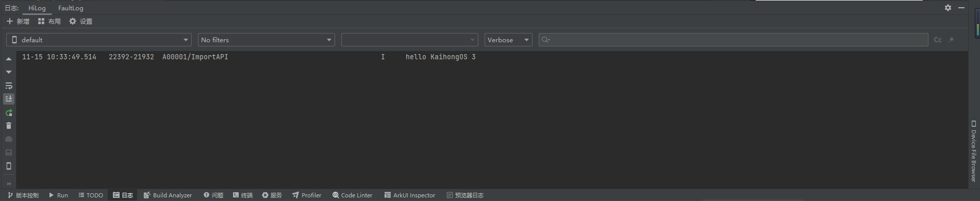980x201 pixels.
Task: Open the 布局 layout option
Action: 49,22
